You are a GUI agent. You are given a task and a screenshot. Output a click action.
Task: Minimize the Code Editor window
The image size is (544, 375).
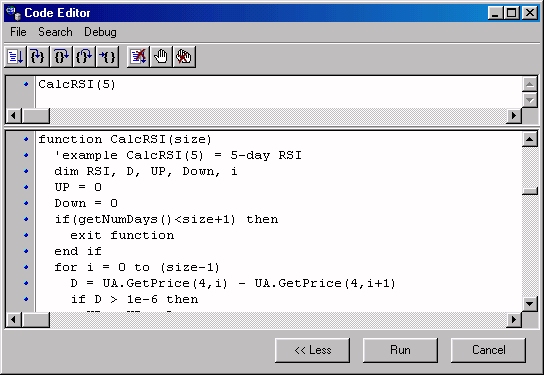point(495,13)
